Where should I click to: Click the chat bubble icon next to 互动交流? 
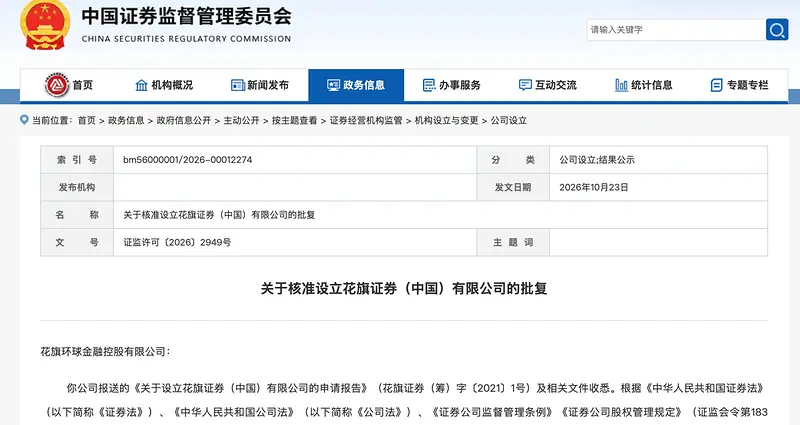[525, 85]
